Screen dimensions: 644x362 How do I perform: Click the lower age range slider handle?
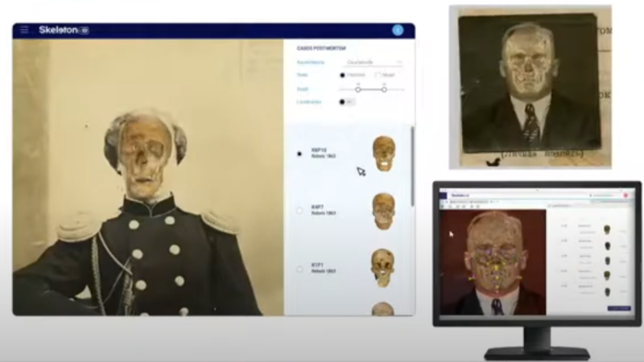358,89
